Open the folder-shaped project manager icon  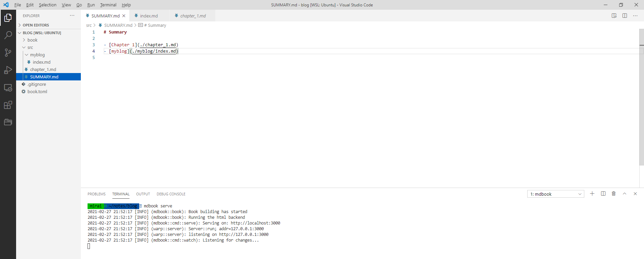coord(8,122)
